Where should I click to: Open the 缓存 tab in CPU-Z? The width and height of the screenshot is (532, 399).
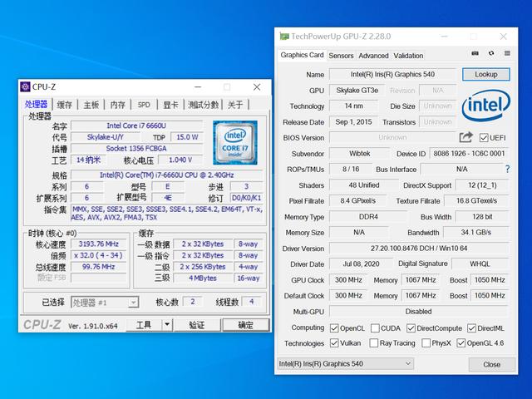tap(65, 105)
